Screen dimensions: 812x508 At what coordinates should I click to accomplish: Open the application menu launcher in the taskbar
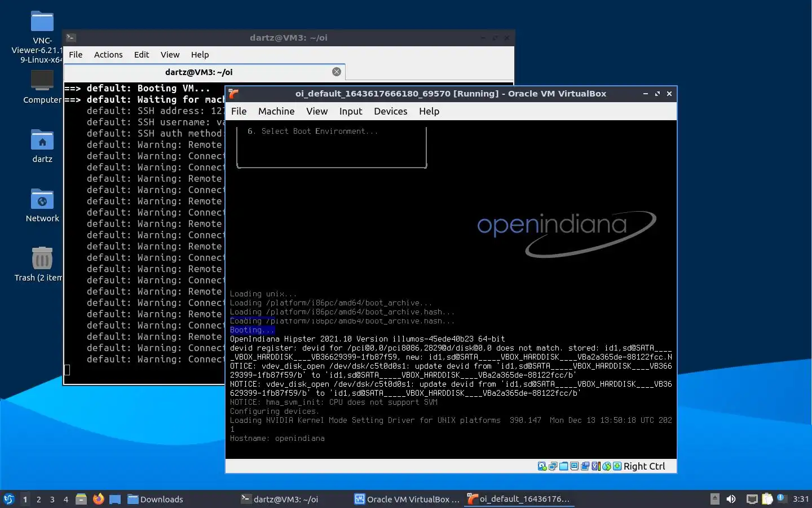click(9, 499)
